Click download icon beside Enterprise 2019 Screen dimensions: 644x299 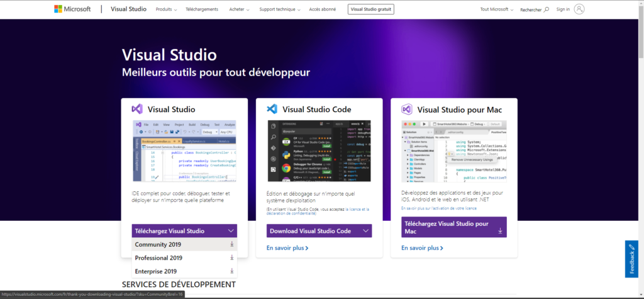click(231, 271)
